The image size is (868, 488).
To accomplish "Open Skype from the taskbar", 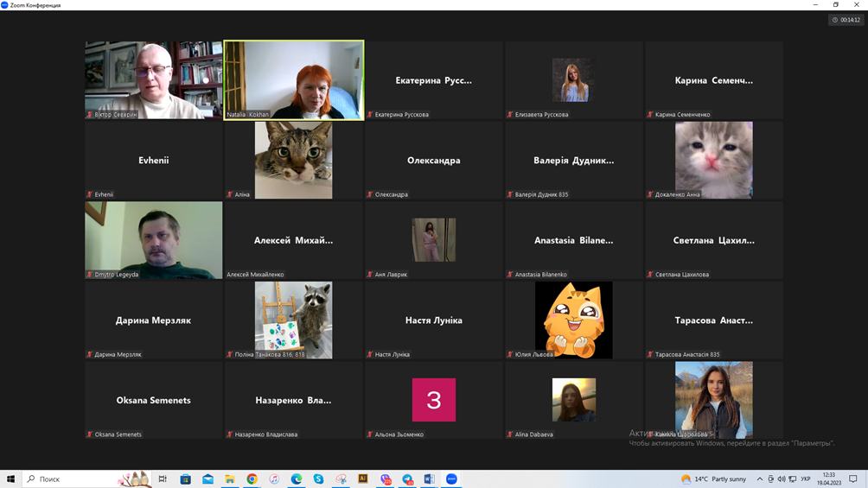I will coord(318,478).
